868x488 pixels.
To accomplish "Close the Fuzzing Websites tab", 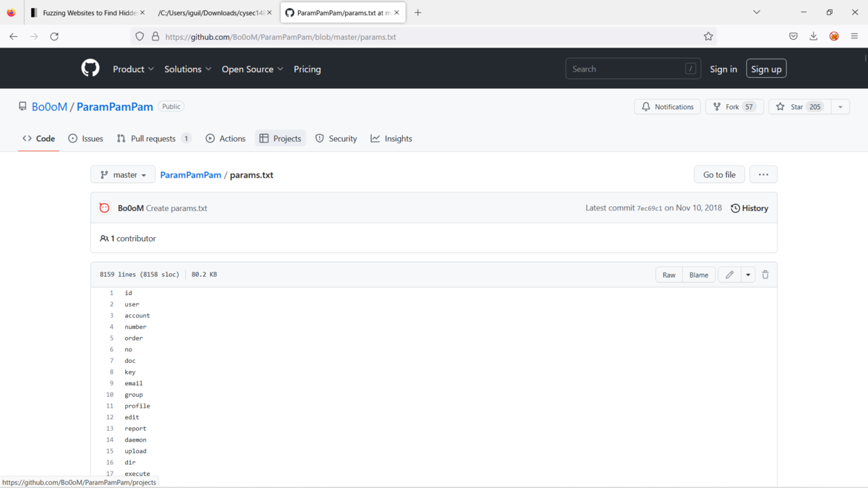I will pyautogui.click(x=142, y=12).
